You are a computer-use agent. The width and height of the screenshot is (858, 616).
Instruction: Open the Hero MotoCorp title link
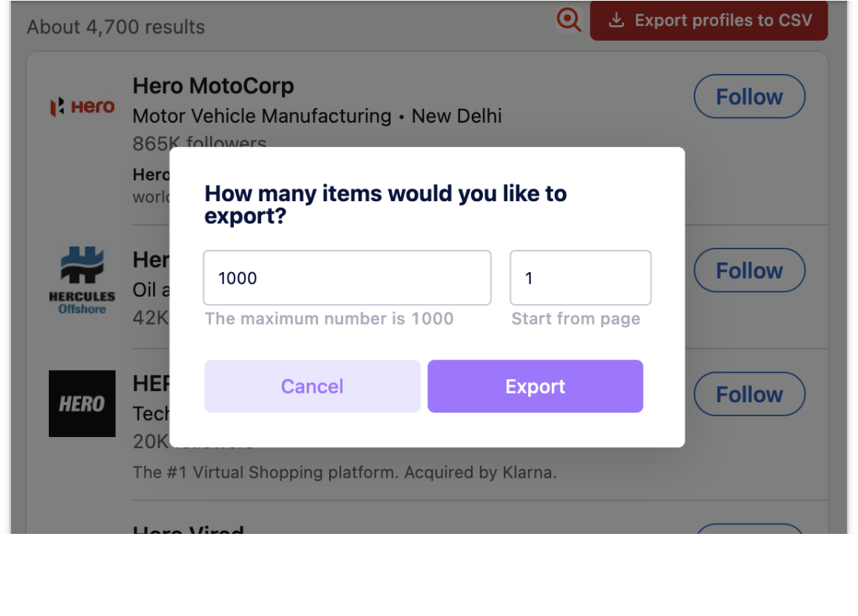tap(213, 86)
